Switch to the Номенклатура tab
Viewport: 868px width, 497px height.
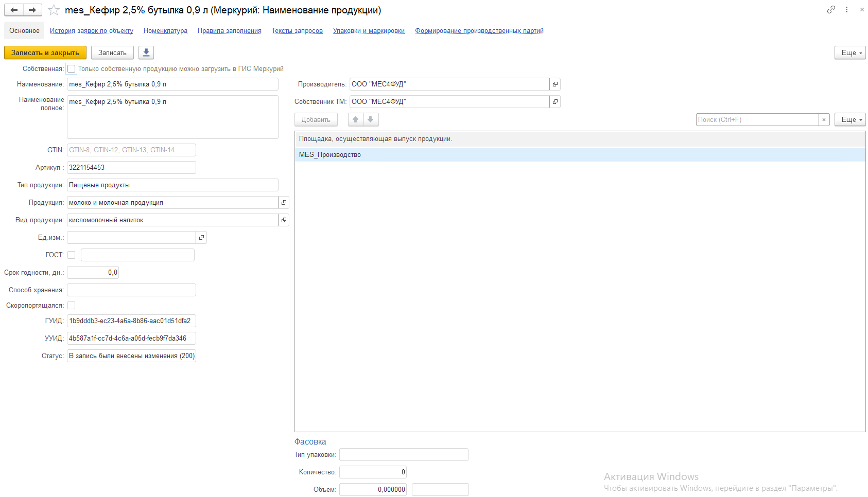165,31
